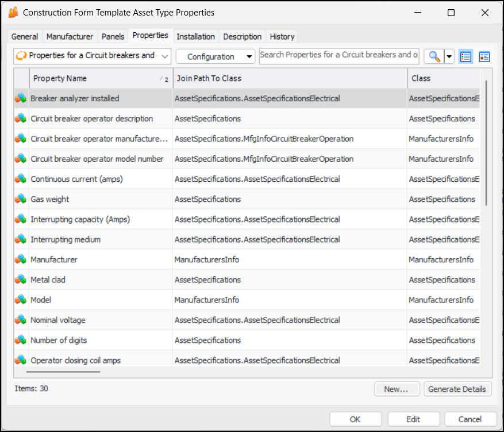This screenshot has height=432, width=504.
Task: Click the search magnifier icon
Action: click(434, 56)
